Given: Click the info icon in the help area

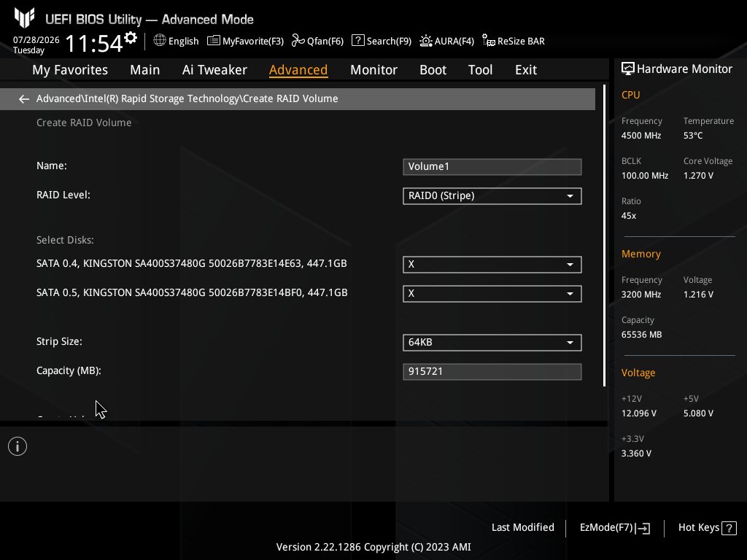Looking at the screenshot, I should tap(18, 446).
